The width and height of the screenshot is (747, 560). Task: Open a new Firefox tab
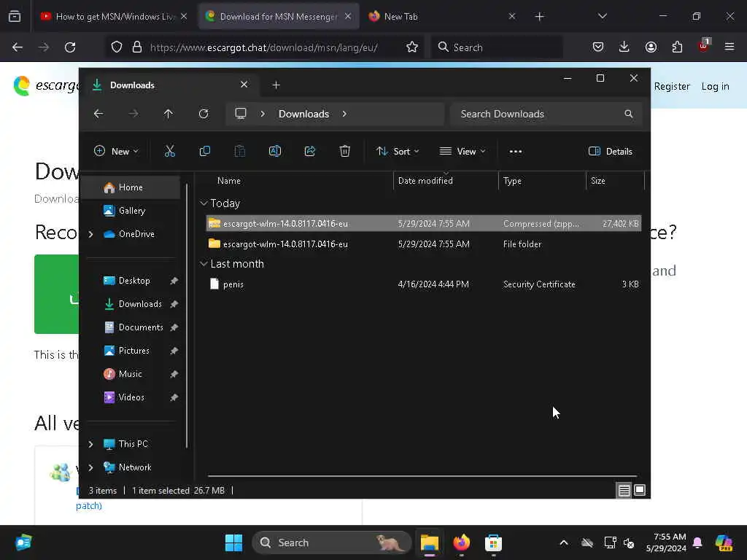539,17
